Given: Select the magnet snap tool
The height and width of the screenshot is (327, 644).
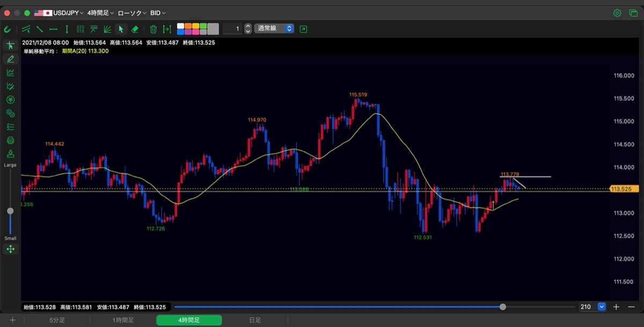Looking at the screenshot, I should 8,29.
